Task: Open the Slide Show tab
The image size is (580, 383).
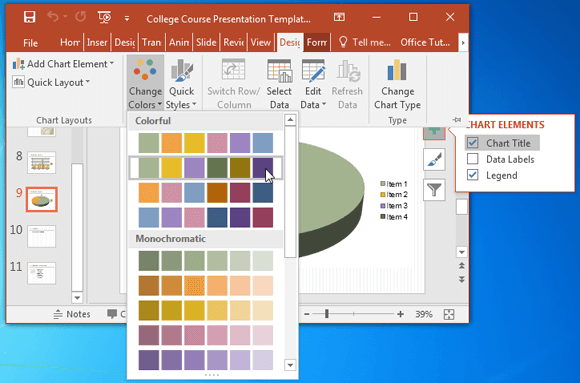Action: 206,43
